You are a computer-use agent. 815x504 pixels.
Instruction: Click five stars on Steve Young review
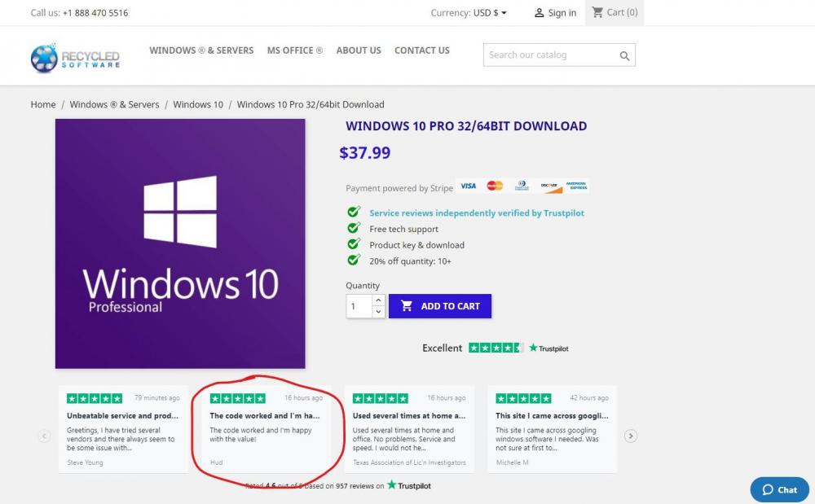coord(95,398)
